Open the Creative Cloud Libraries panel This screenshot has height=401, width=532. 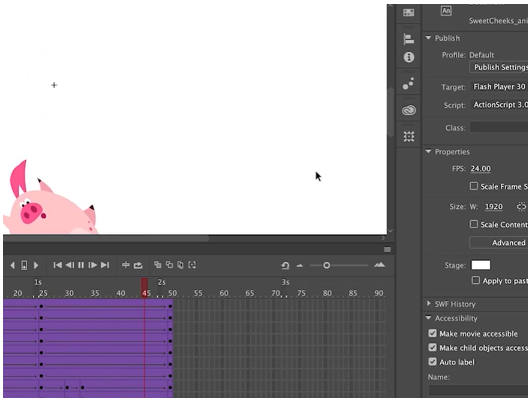(x=408, y=110)
